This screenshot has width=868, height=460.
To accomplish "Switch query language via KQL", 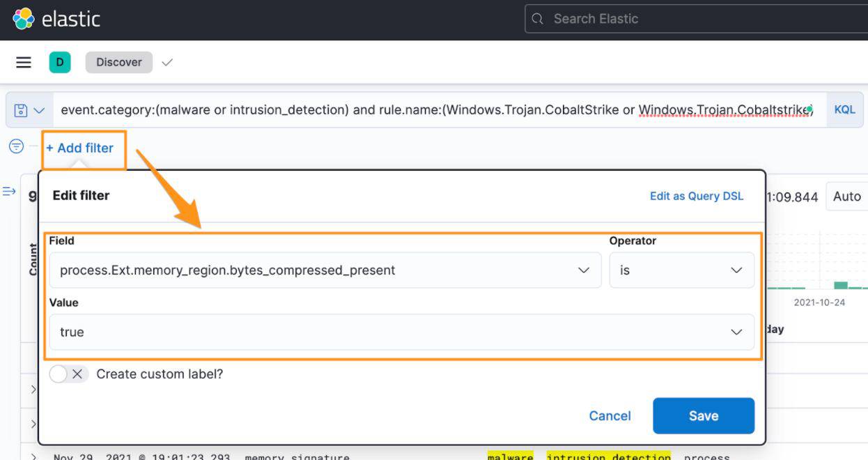I will click(844, 110).
